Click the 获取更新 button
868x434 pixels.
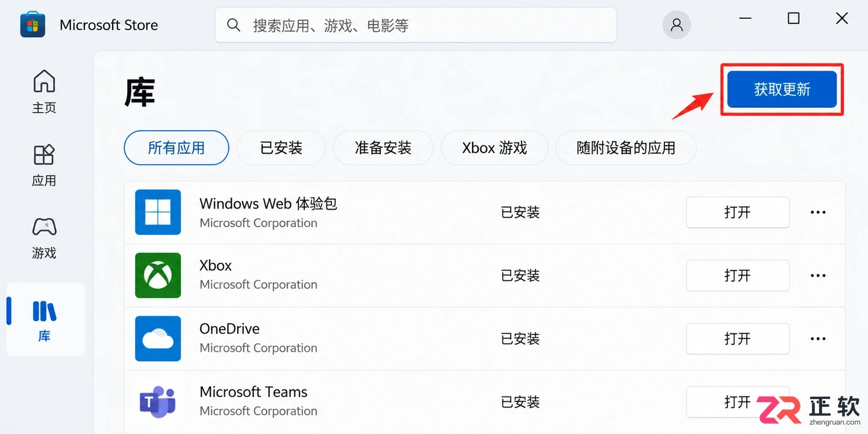[x=782, y=89]
